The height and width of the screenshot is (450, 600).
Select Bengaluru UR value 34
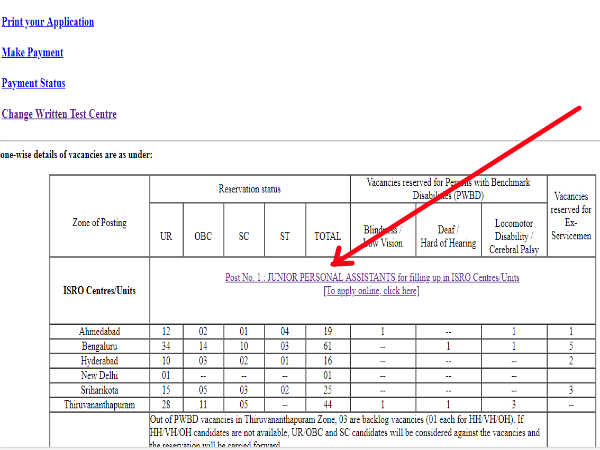(166, 346)
